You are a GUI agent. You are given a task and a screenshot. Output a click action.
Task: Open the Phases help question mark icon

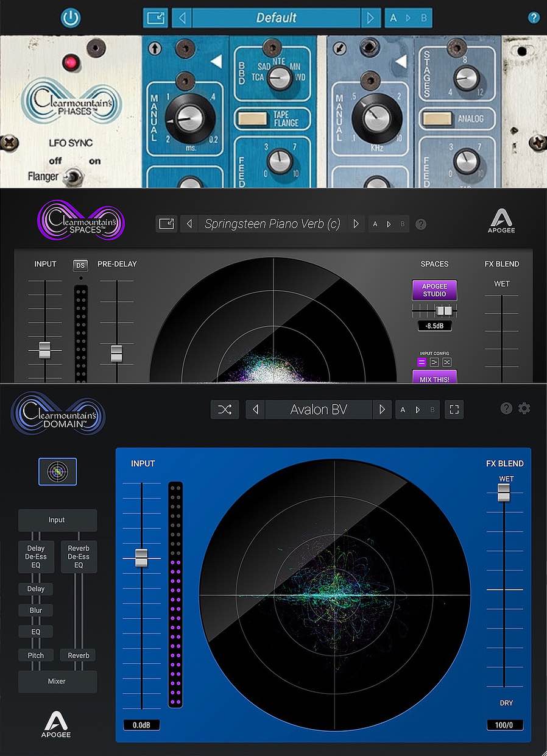[x=533, y=18]
